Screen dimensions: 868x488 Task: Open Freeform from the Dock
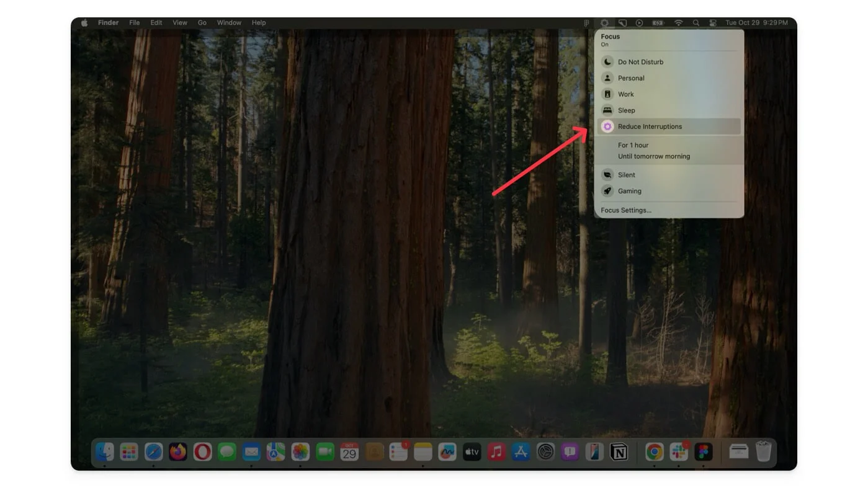[x=447, y=452]
